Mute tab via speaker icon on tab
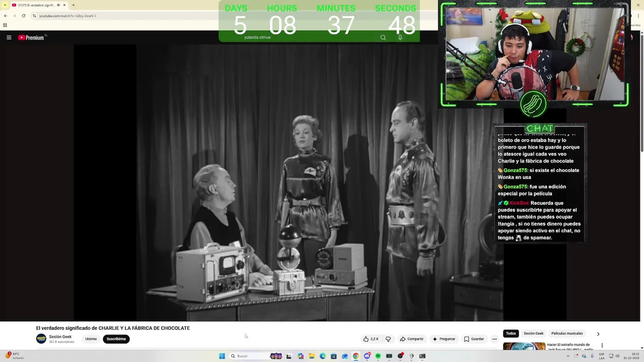 58,5
